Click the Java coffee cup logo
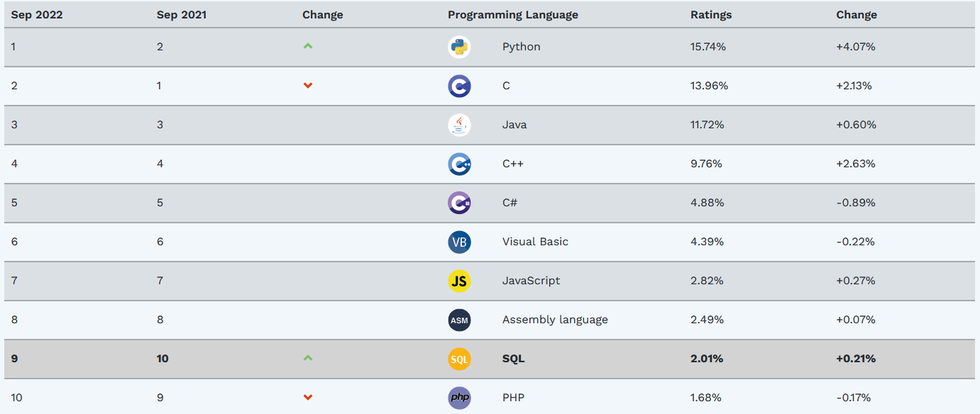 [x=459, y=125]
